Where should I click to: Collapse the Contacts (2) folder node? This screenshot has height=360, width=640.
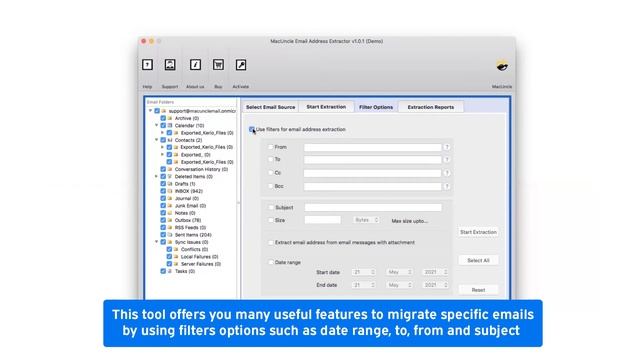click(156, 140)
